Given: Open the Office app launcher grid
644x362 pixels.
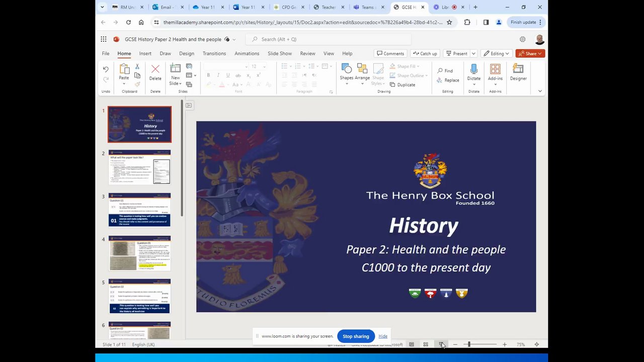Looking at the screenshot, I should pyautogui.click(x=104, y=39).
